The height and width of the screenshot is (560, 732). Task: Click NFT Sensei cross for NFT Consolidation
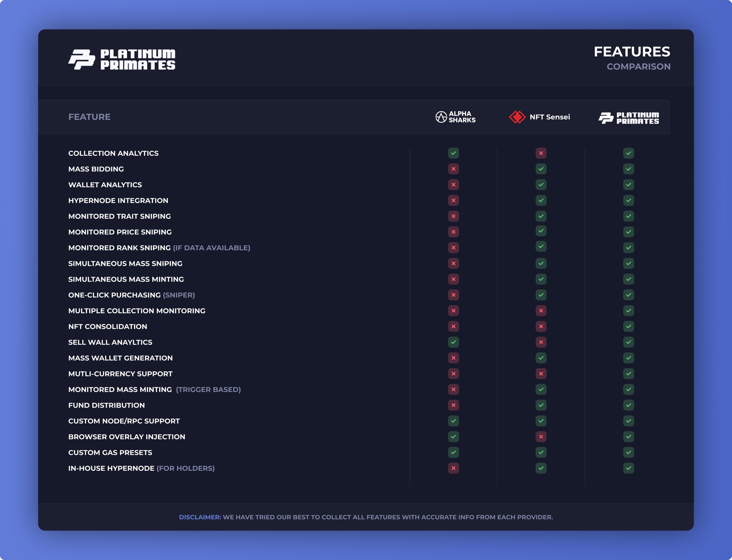(x=541, y=326)
